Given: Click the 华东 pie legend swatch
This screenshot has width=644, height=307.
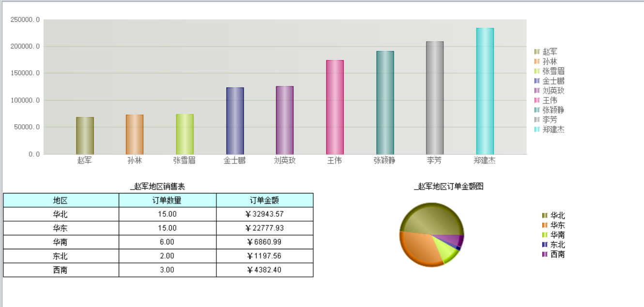Looking at the screenshot, I should 545,225.
